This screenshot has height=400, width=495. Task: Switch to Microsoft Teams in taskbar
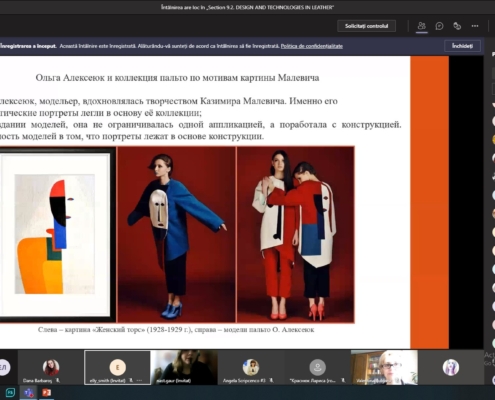[x=29, y=393]
